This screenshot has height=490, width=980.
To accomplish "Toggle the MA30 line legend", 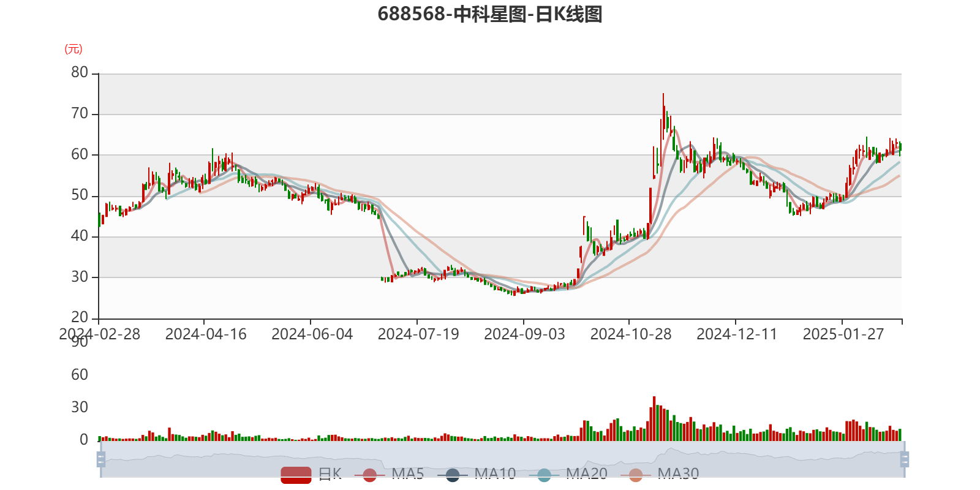I will pos(660,474).
